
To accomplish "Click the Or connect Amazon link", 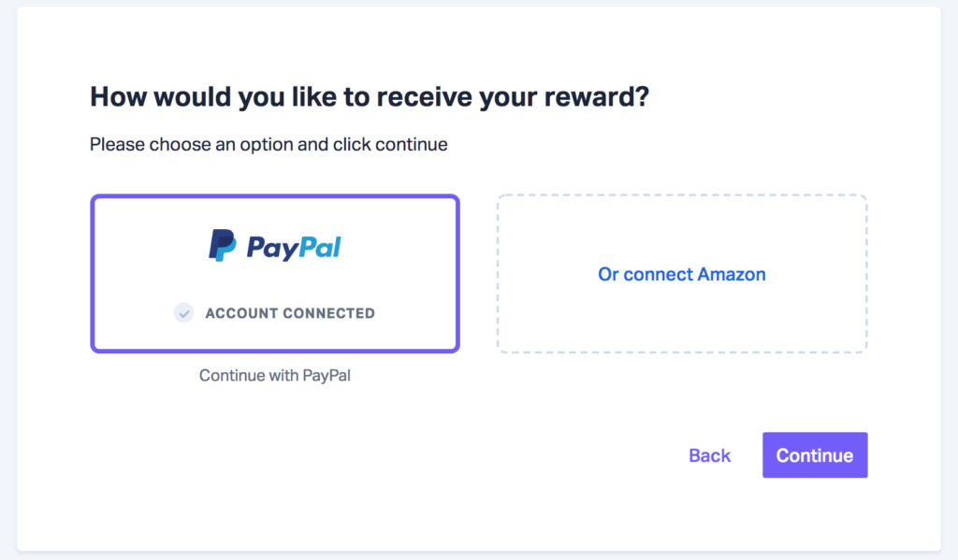I will tap(682, 274).
